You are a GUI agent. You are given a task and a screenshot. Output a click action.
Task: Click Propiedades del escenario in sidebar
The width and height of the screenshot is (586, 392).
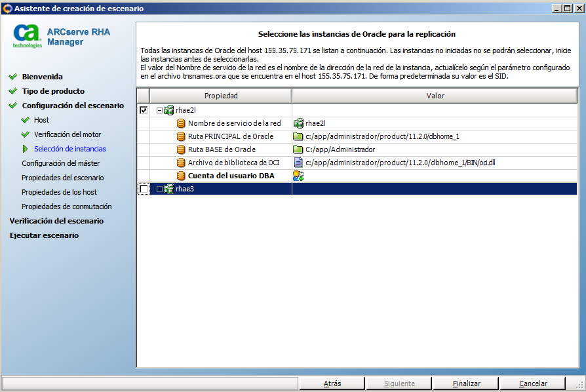[x=62, y=178]
